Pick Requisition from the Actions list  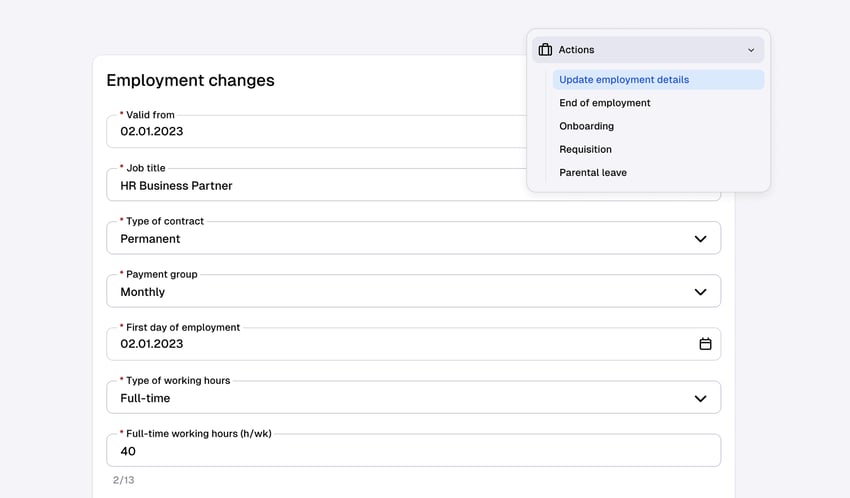(x=586, y=149)
